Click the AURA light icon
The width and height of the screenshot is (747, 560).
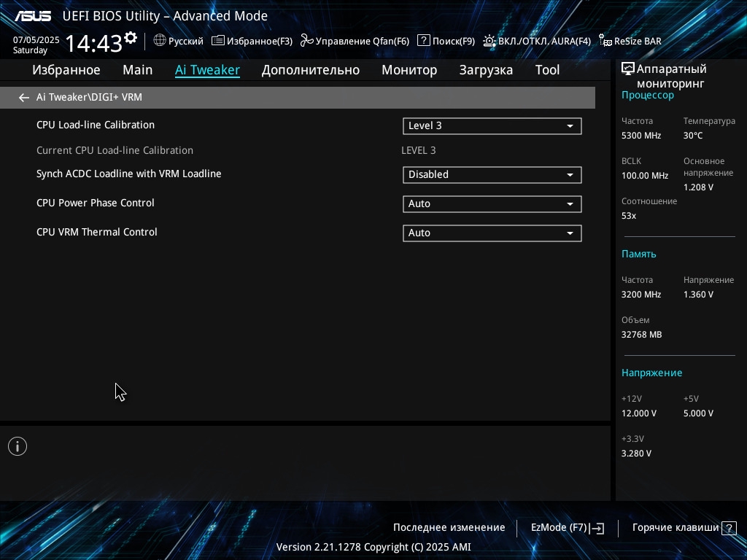(489, 41)
